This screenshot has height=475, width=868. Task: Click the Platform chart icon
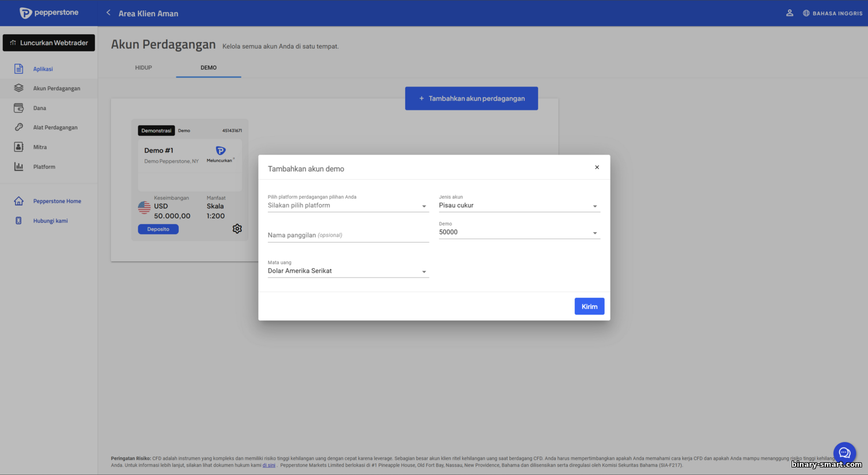(x=19, y=167)
